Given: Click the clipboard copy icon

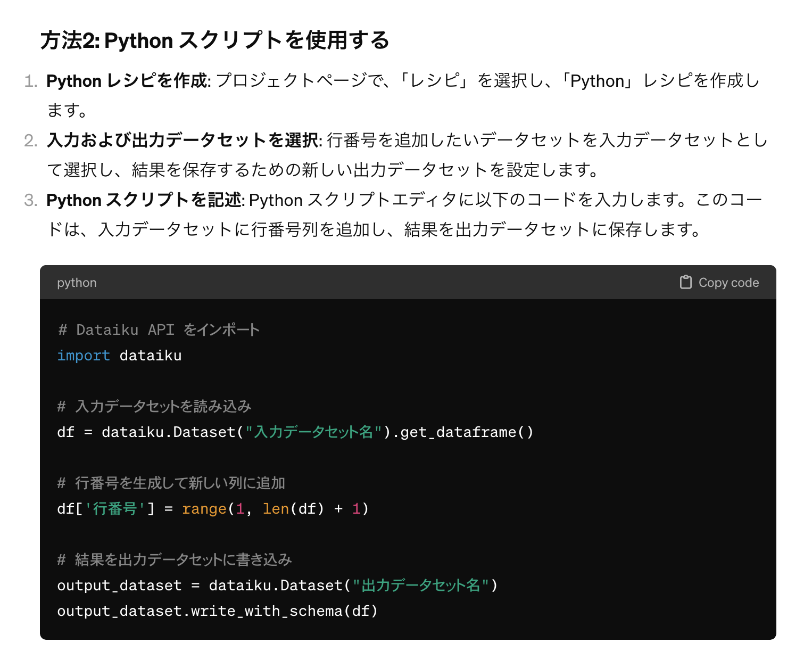Looking at the screenshot, I should point(685,282).
